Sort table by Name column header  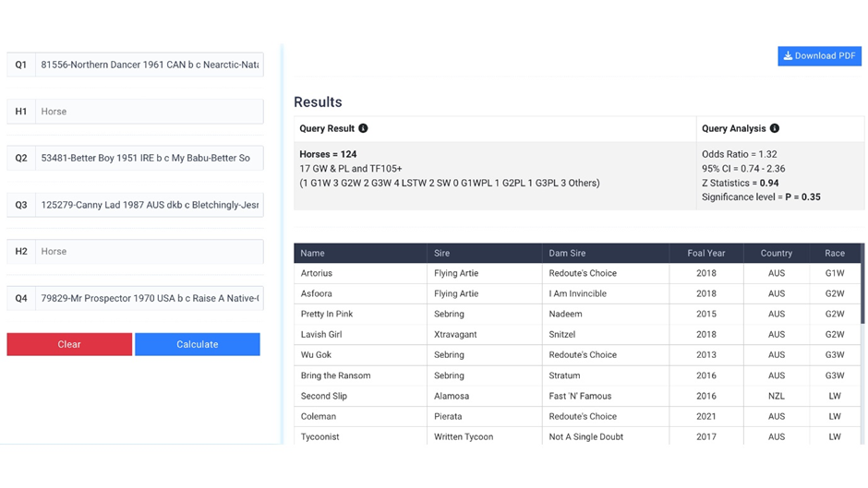313,253
